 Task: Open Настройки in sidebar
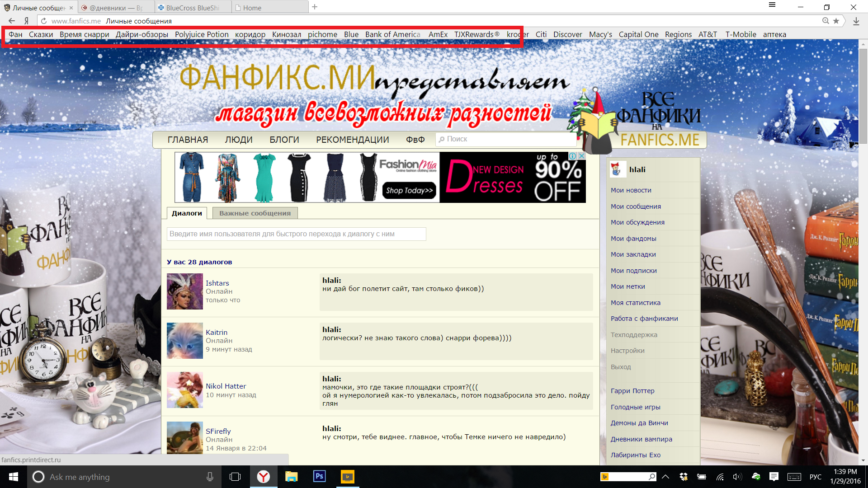(627, 351)
